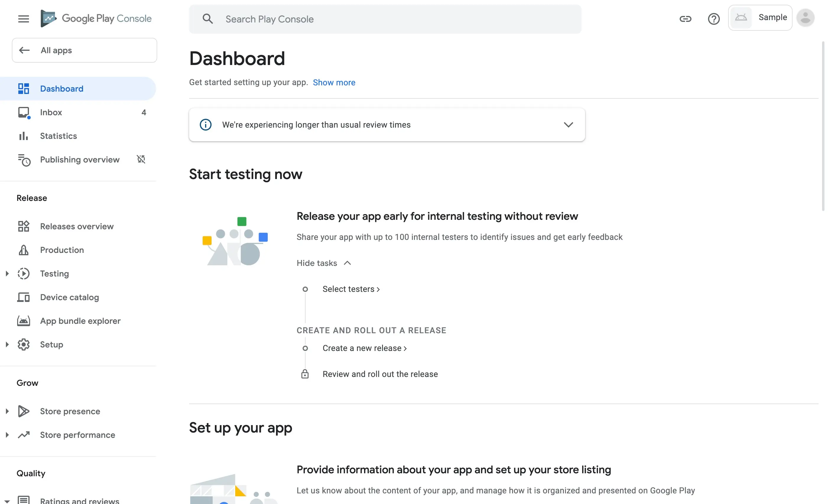Open the Device catalog page
The image size is (828, 504).
pyautogui.click(x=69, y=297)
